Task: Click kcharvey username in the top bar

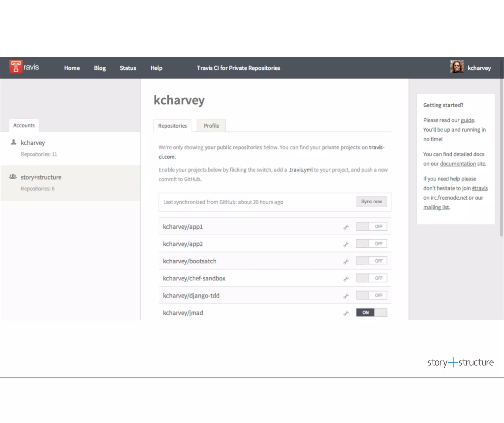Action: 479,68
